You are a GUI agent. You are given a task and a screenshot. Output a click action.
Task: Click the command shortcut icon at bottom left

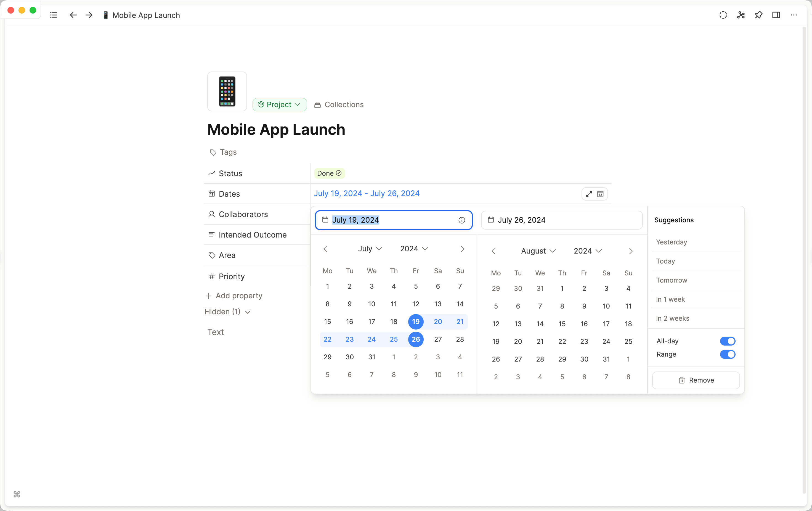17,494
